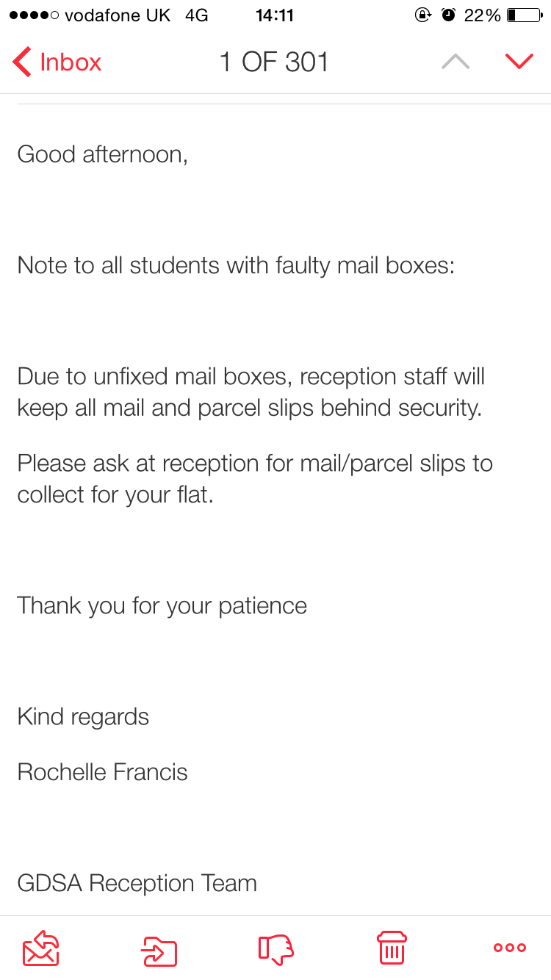Tap the "1 OF 301" message counter

click(274, 62)
